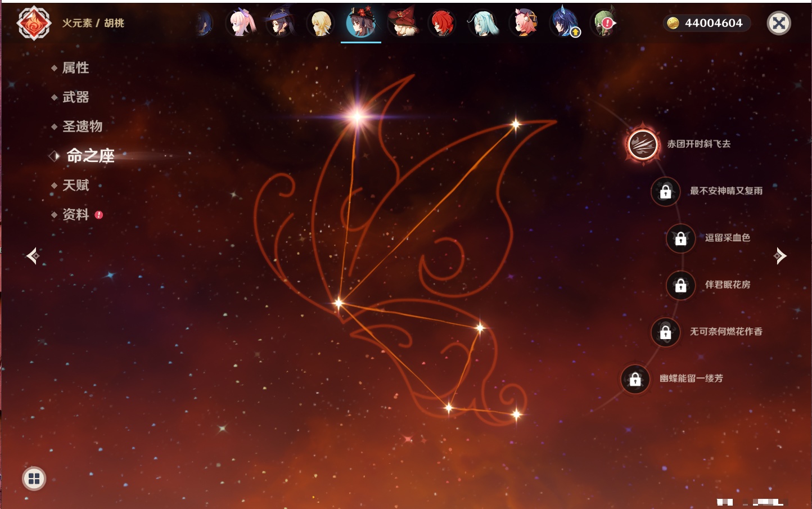This screenshot has width=812, height=509.
Task: Choose the character wearing the big red hat
Action: click(x=403, y=23)
